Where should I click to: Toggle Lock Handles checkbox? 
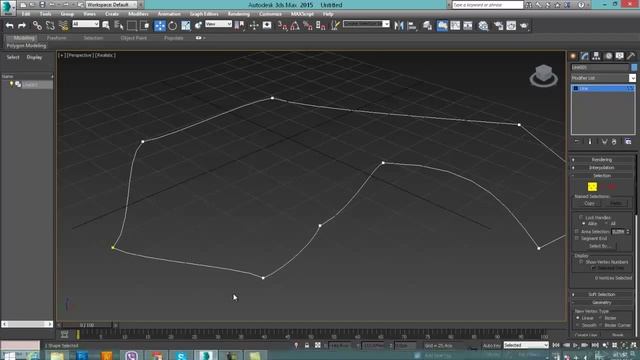(x=581, y=218)
